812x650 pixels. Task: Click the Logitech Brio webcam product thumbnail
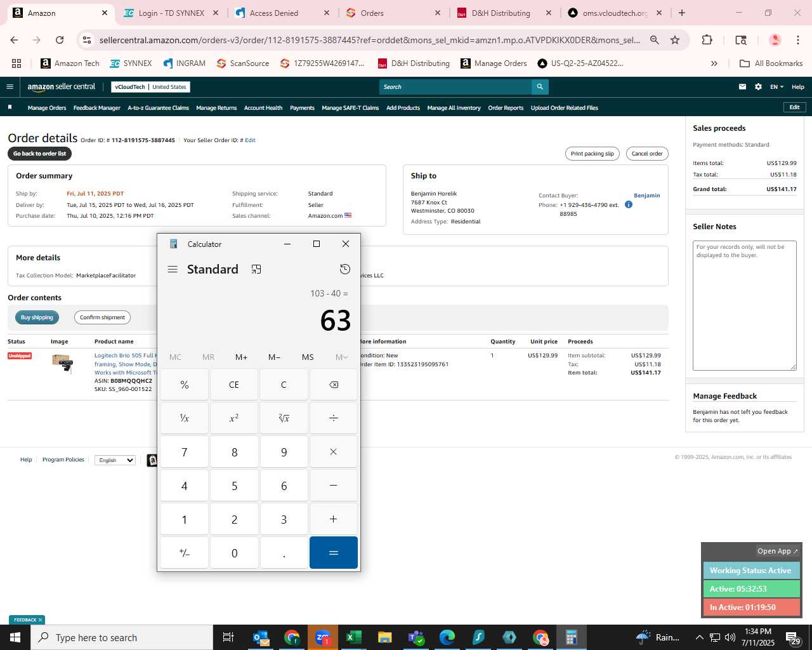click(62, 364)
